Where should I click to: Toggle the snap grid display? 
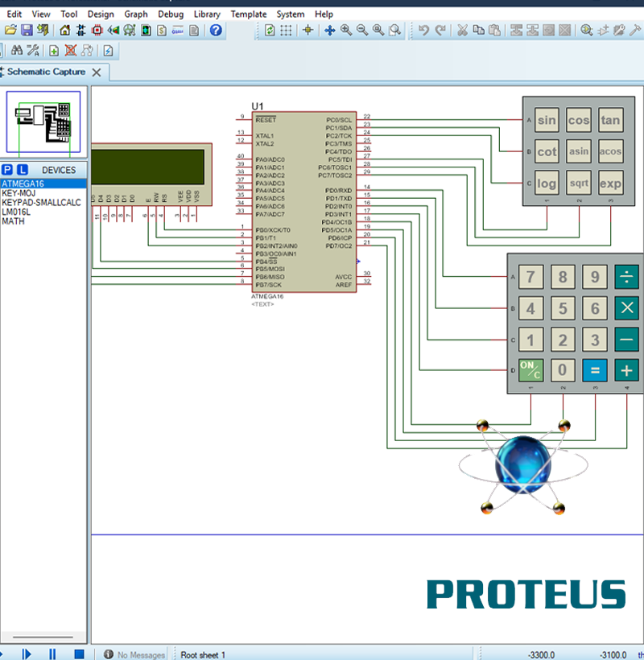[287, 31]
